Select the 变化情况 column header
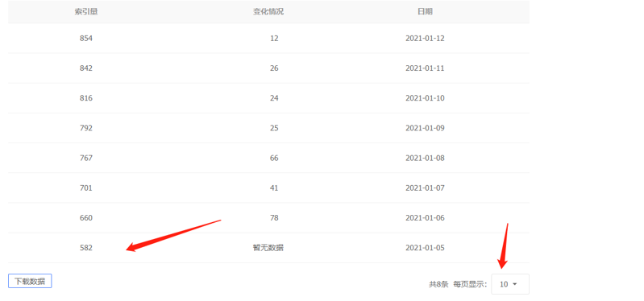The image size is (644, 301). pyautogui.click(x=268, y=11)
